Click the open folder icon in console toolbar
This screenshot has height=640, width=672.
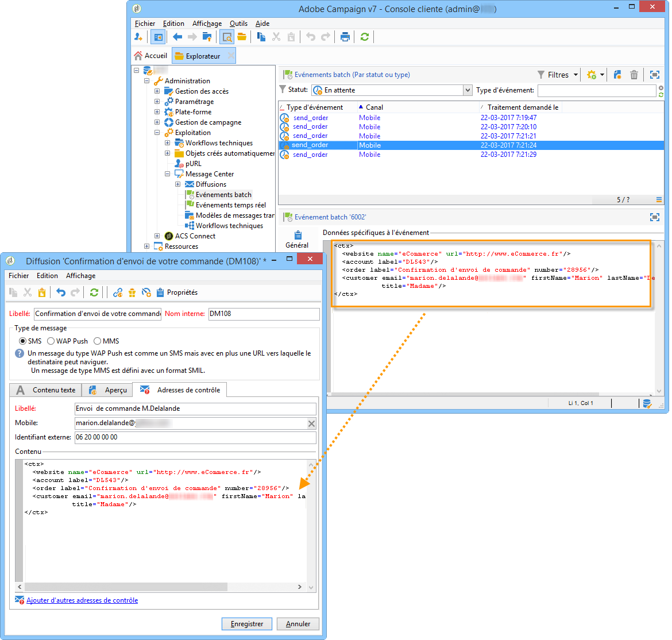coord(242,37)
